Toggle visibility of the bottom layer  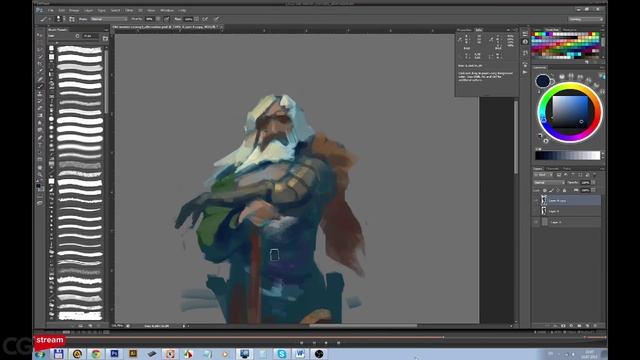tap(536, 222)
